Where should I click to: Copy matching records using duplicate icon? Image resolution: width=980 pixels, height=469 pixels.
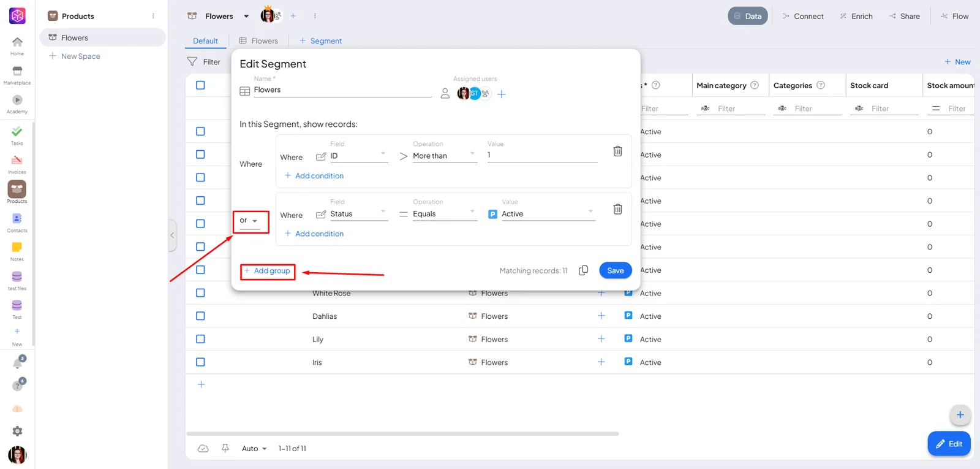coord(583,270)
